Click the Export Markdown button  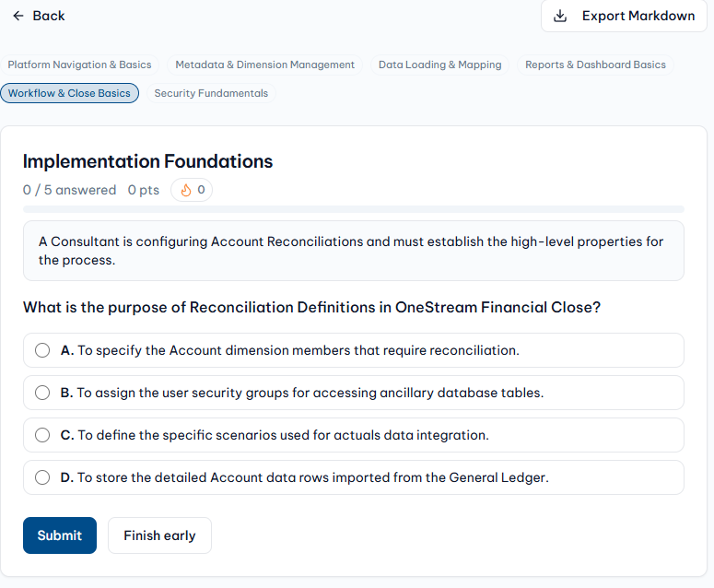[624, 16]
